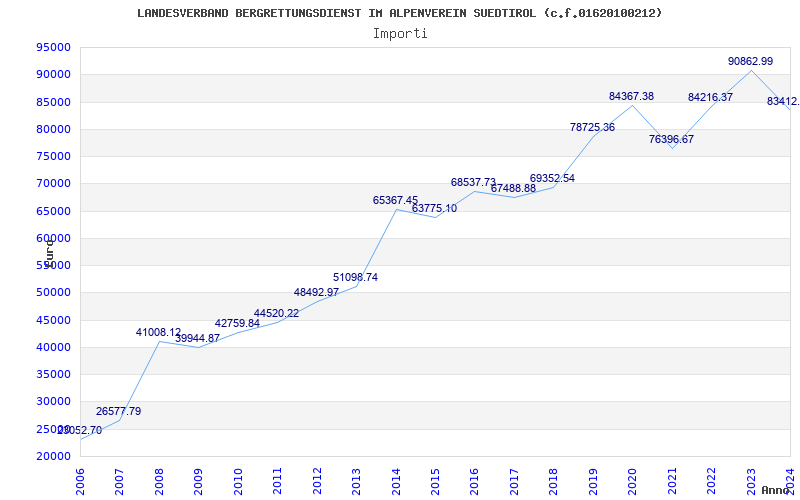Click the 65367.45 data label
Viewport: 800px width, 500px height.
(395, 200)
